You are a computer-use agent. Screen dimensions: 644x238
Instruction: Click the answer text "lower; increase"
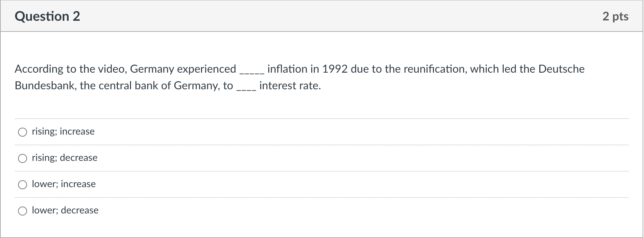(x=63, y=184)
